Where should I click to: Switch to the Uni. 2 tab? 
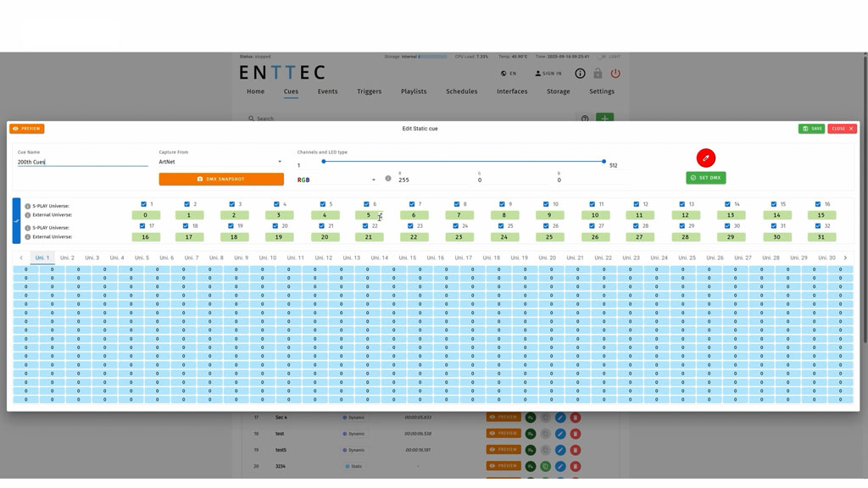click(x=67, y=258)
